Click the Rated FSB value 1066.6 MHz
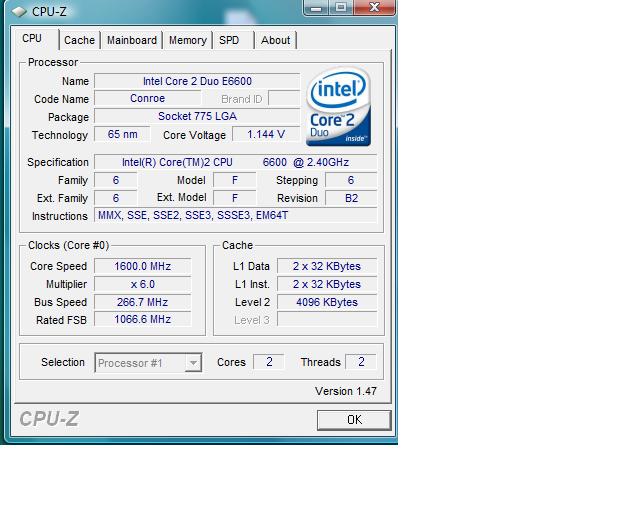The image size is (640, 512). point(142,319)
